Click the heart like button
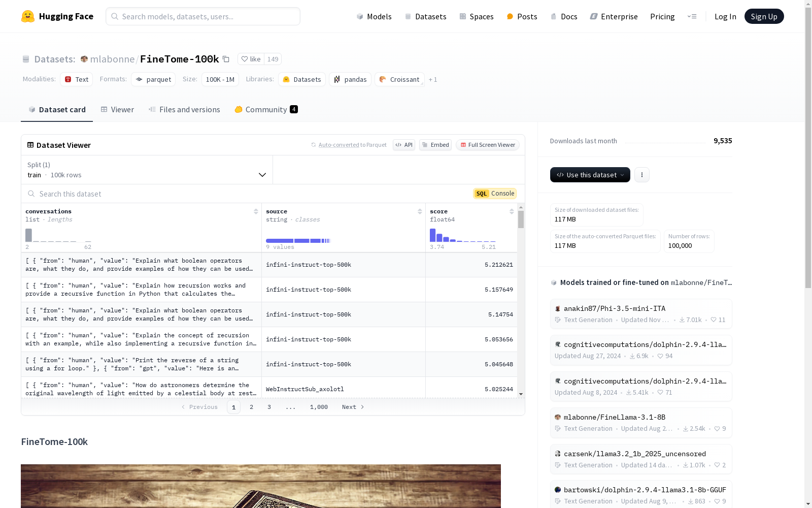This screenshot has height=508, width=812. (x=251, y=59)
